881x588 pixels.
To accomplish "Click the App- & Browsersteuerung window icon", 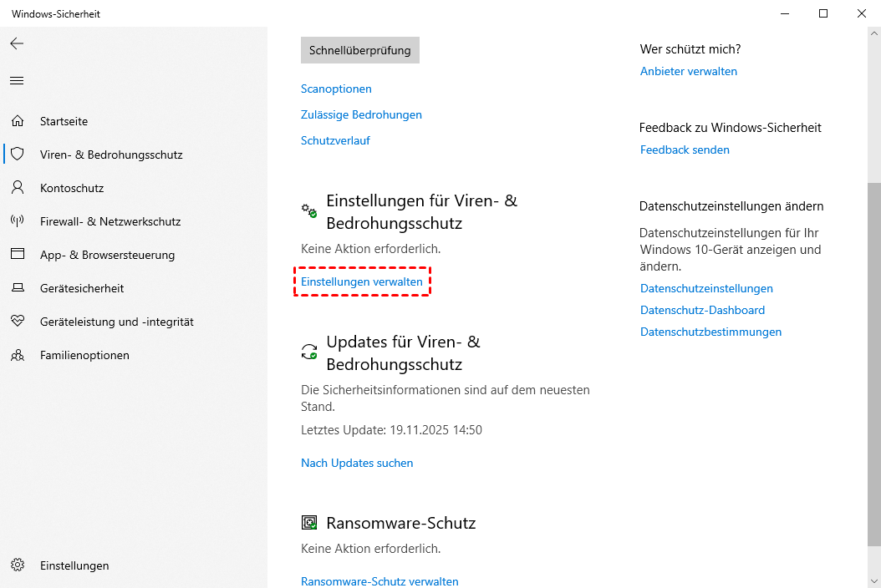I will [17, 255].
